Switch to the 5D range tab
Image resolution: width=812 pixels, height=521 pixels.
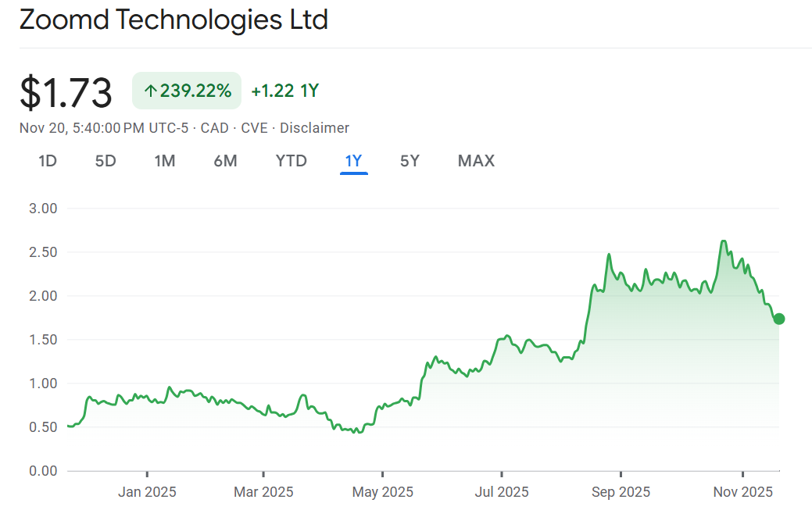click(x=106, y=161)
